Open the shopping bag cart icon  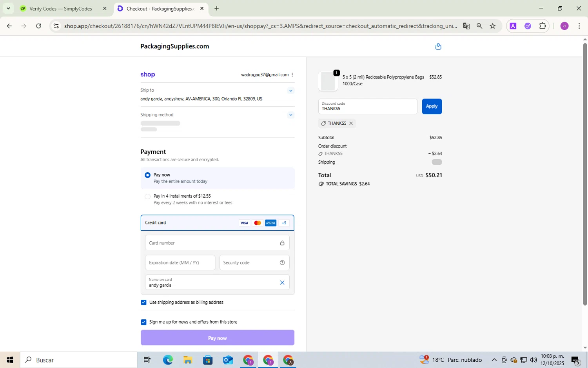438,47
